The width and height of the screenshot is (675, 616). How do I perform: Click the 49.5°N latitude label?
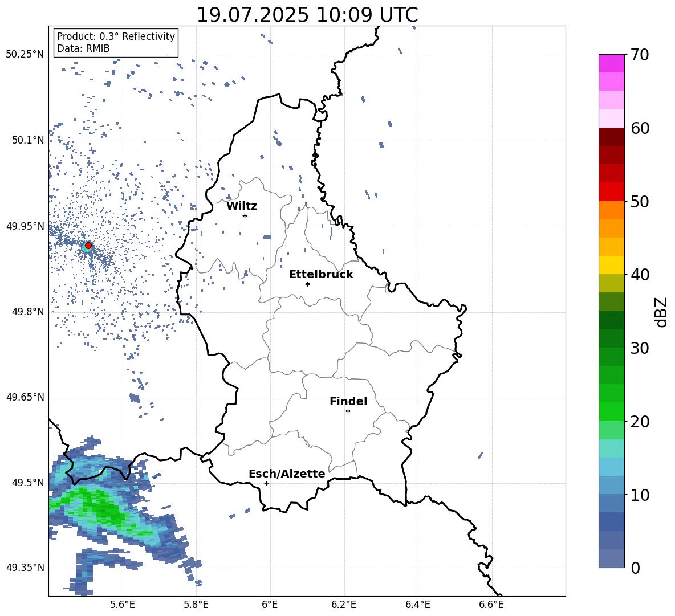(x=28, y=482)
